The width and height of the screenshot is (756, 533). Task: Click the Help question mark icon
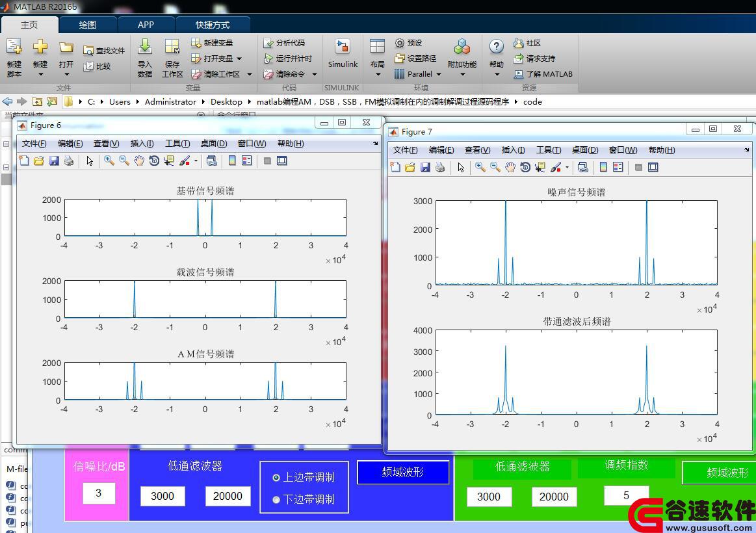coord(496,47)
